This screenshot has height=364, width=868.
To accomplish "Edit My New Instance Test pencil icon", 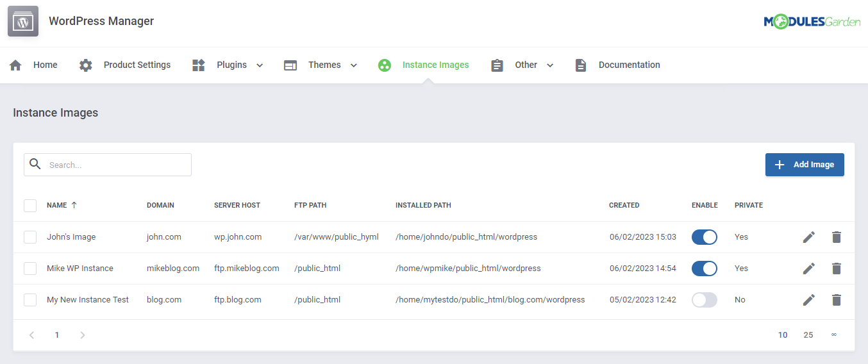I will (809, 300).
